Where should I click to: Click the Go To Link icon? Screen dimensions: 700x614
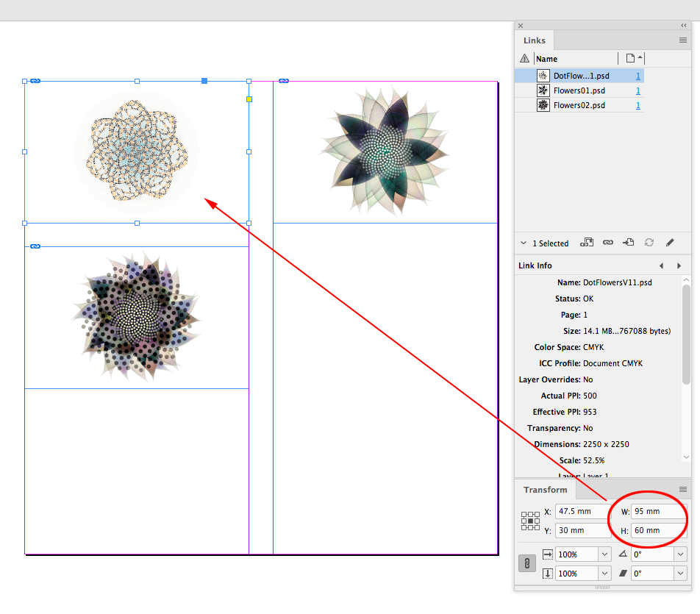pyautogui.click(x=628, y=242)
